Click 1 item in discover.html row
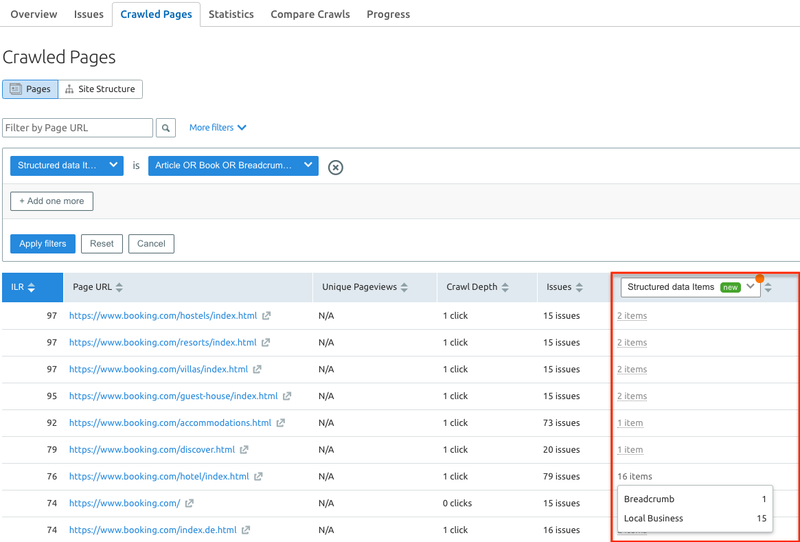Screen dimensions: 800x542 630,450
